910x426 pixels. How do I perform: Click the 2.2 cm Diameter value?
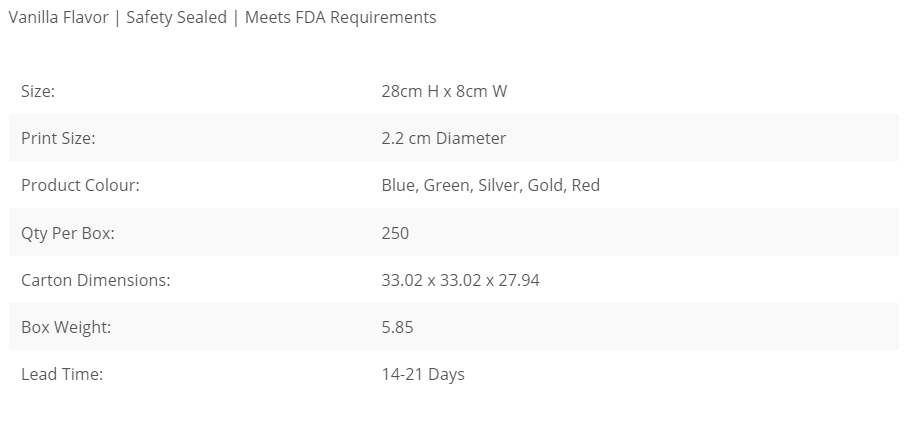[x=443, y=138]
